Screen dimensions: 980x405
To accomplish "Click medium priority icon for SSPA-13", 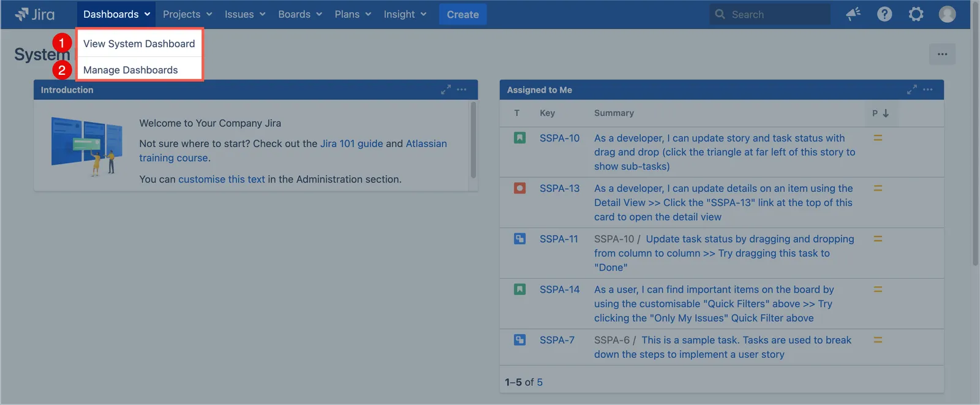I will (878, 188).
